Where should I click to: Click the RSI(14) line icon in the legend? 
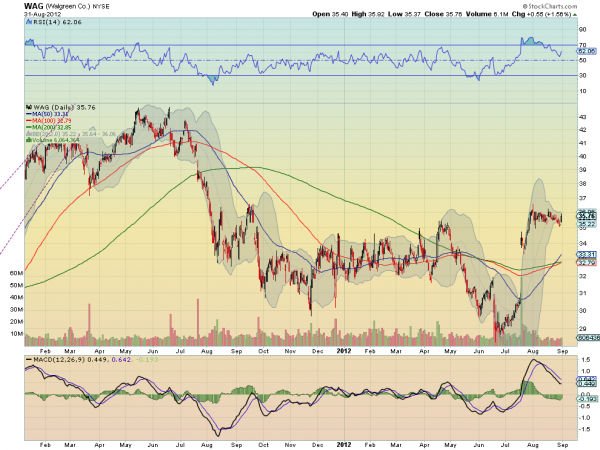click(29, 22)
